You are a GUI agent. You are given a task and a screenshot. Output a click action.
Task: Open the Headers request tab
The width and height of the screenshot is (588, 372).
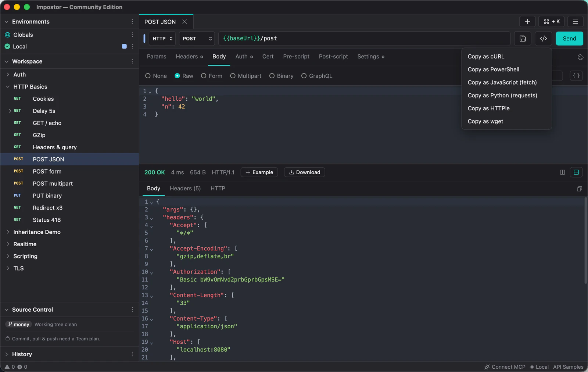[x=189, y=57]
